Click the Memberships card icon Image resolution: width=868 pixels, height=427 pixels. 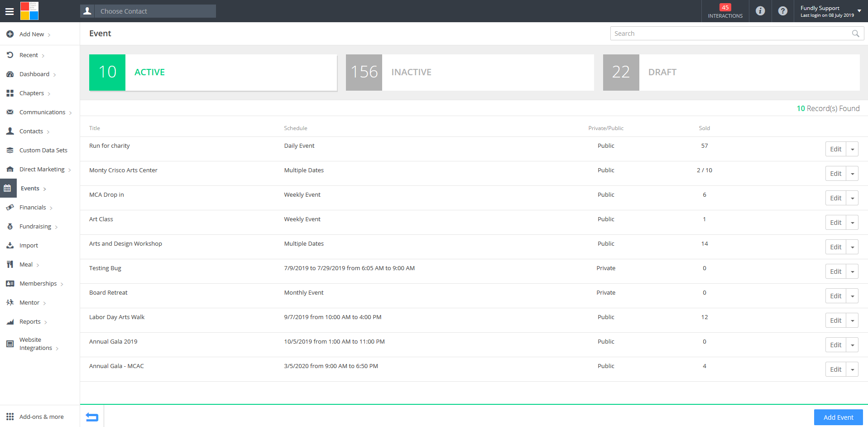coord(10,283)
